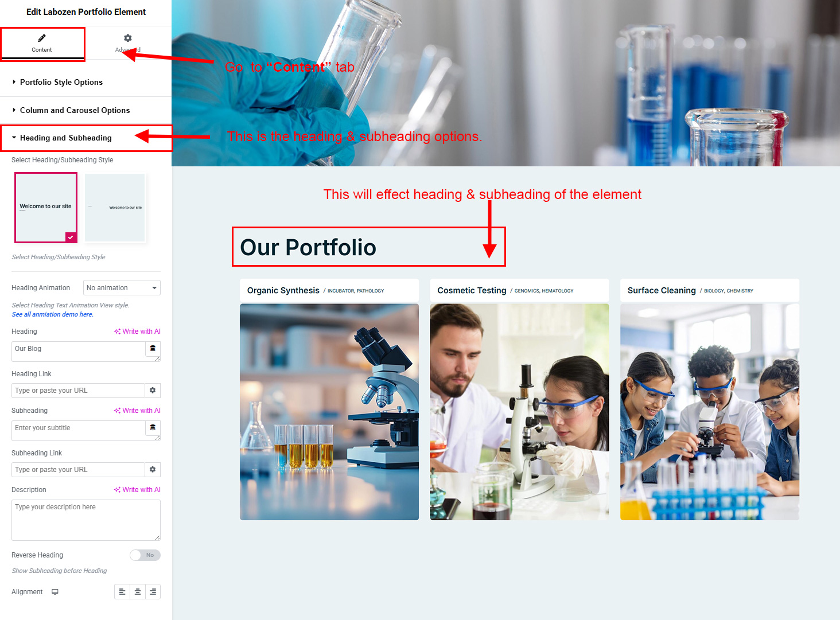840x620 pixels.
Task: Click the responsive desktop icon beside Alignment
Action: pyautogui.click(x=55, y=592)
